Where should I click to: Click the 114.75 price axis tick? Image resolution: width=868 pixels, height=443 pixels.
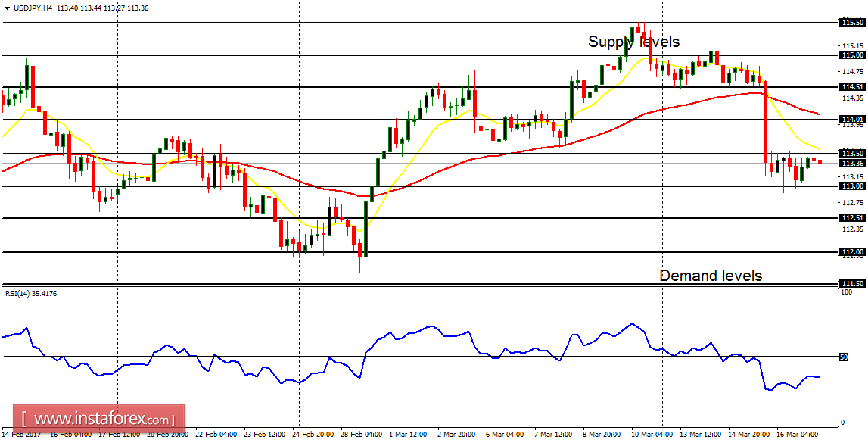tap(851, 71)
